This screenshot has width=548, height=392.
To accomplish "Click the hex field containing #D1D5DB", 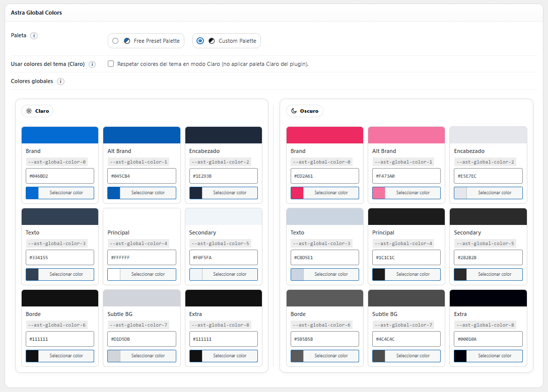I will 142,339.
